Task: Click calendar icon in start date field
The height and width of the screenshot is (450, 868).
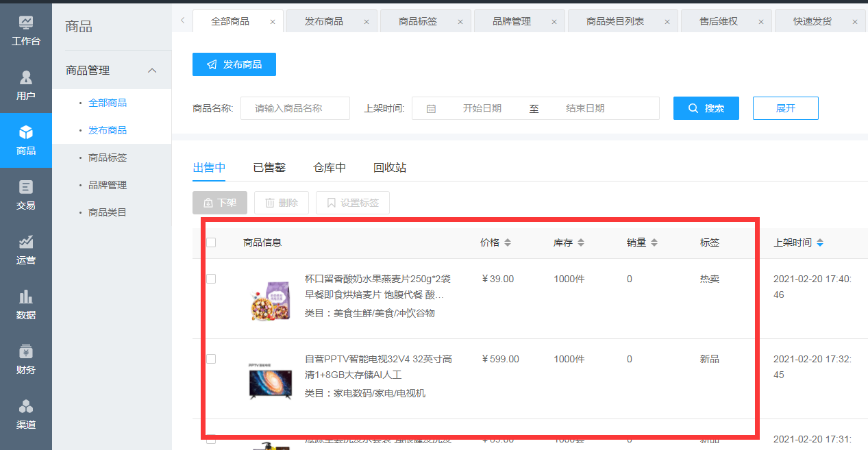Action: click(x=431, y=108)
